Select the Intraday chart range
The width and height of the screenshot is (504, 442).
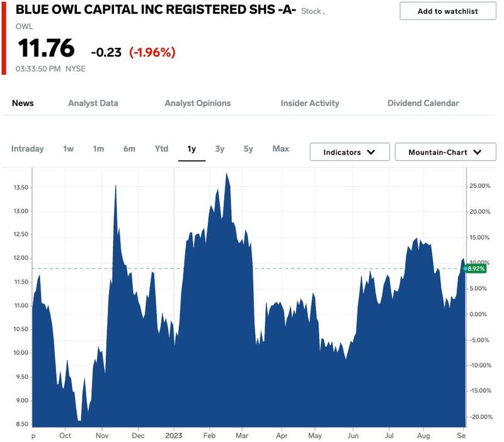27,149
